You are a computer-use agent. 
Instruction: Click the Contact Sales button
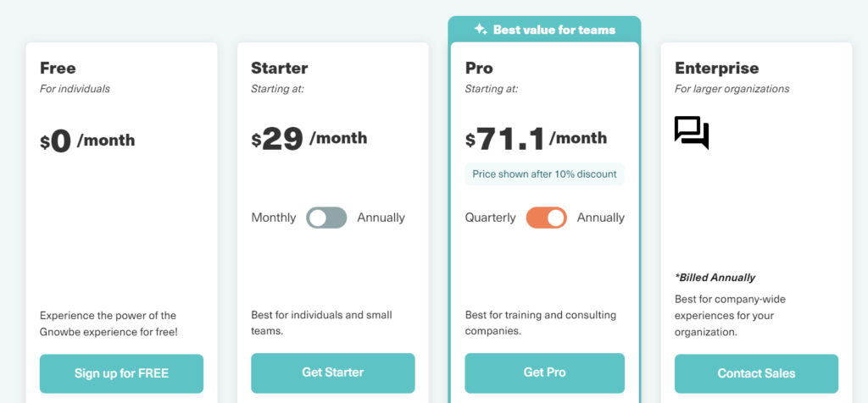pyautogui.click(x=756, y=373)
